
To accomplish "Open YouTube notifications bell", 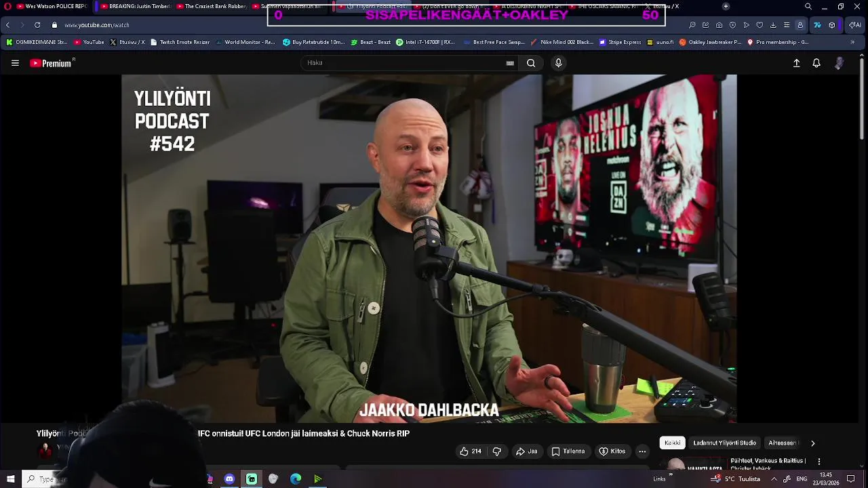I will click(816, 63).
